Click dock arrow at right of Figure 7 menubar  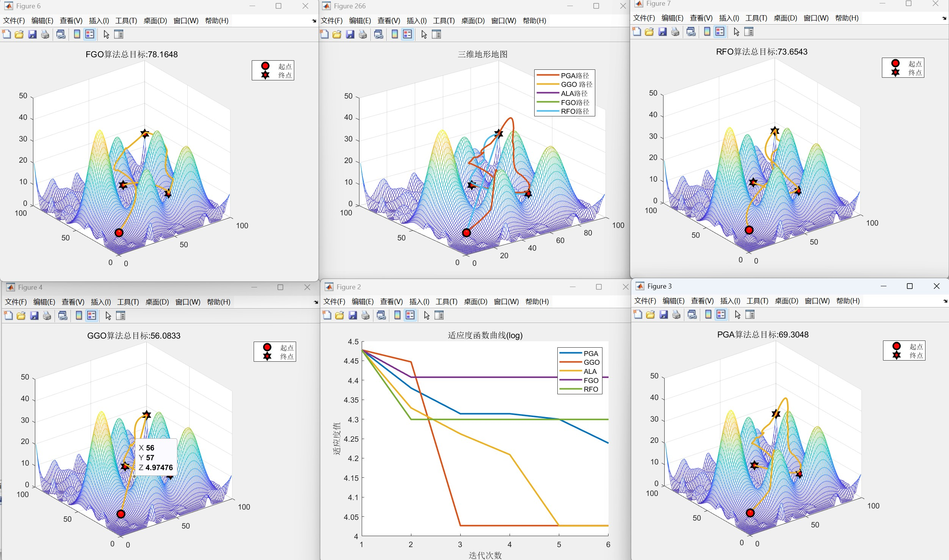944,18
